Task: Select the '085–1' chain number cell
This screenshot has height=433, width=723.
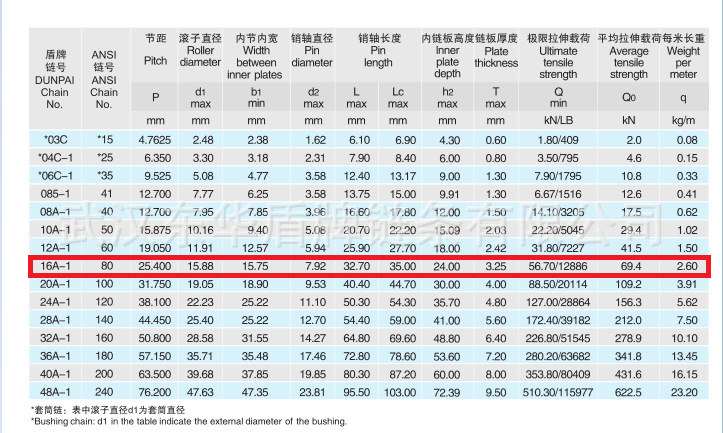Action: click(x=55, y=194)
